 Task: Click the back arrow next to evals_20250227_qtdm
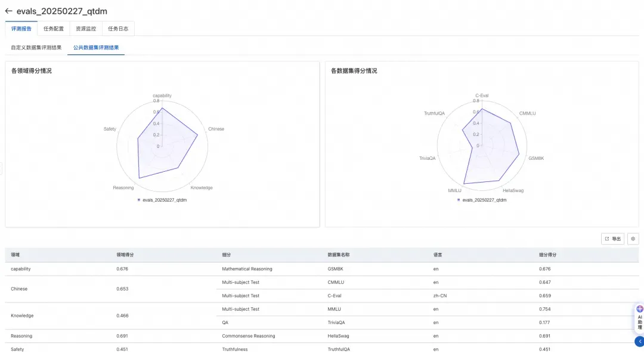8,11
